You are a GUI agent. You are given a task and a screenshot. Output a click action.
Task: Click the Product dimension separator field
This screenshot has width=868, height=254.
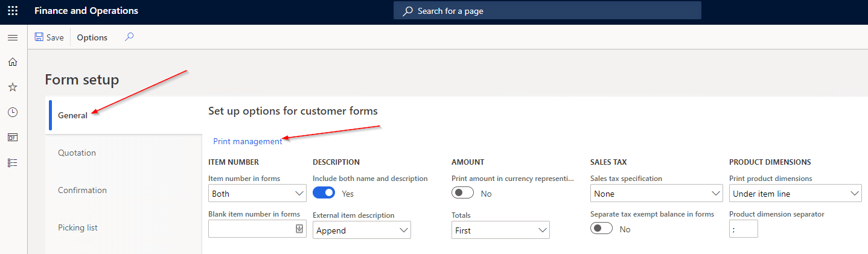744,229
